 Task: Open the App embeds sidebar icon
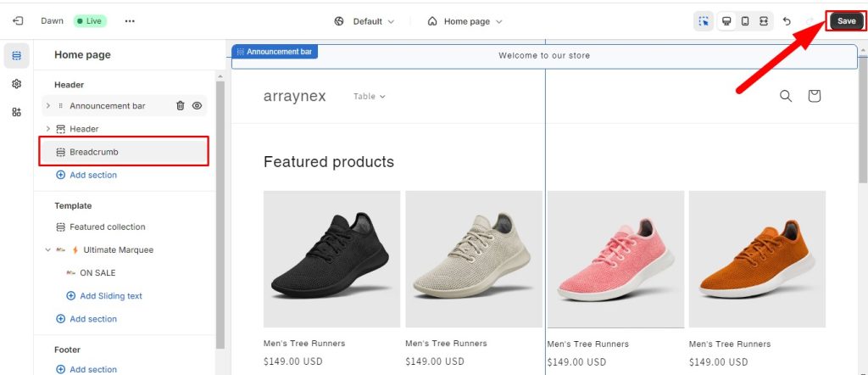16,112
